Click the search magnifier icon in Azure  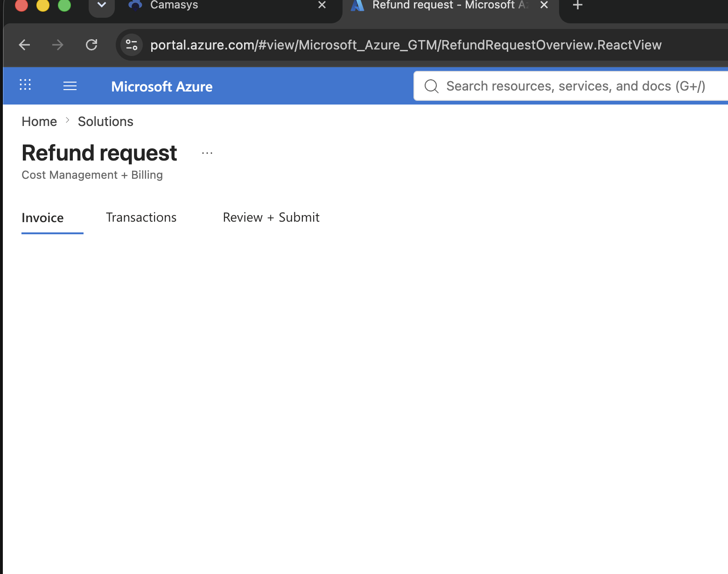tap(431, 86)
